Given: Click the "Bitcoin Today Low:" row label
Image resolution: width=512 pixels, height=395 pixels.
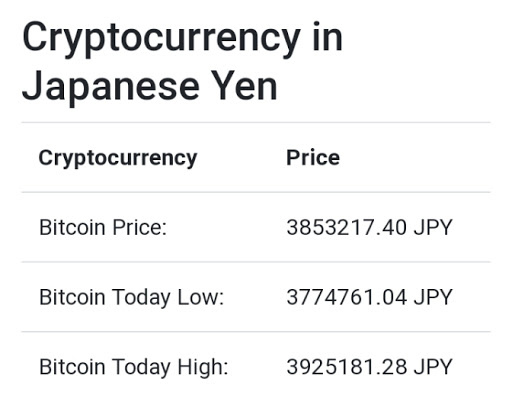Looking at the screenshot, I should [132, 297].
